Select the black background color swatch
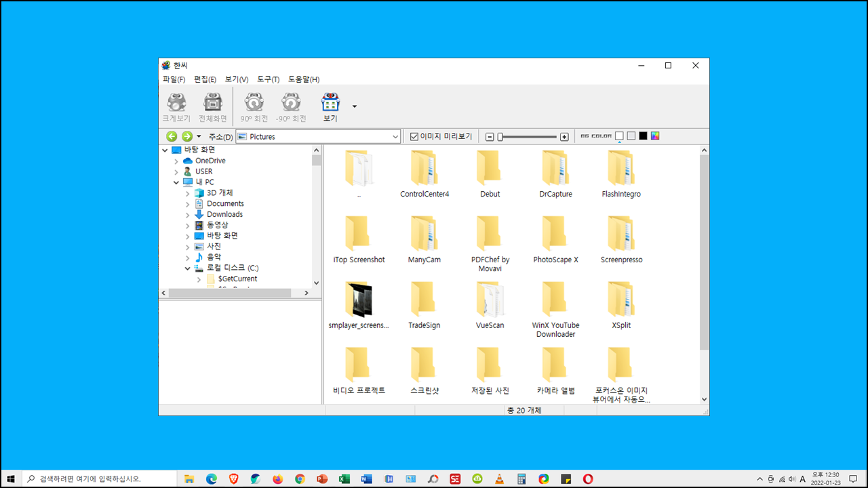868x488 pixels. point(643,136)
